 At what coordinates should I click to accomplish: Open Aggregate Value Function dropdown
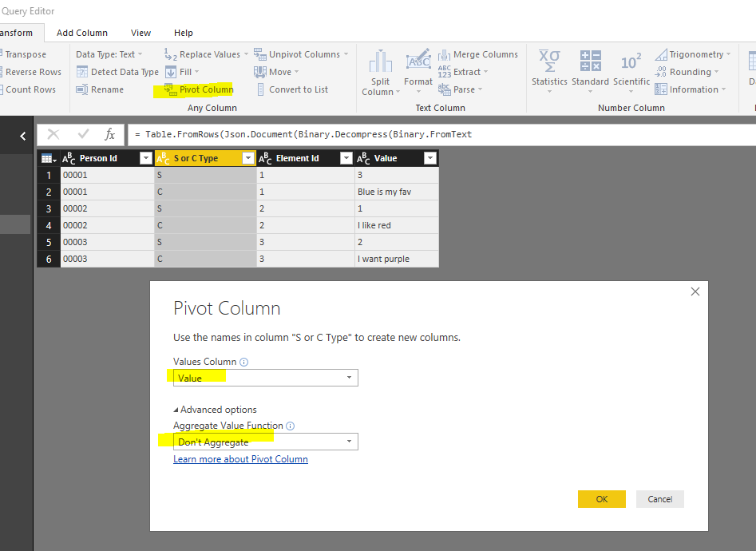(266, 442)
